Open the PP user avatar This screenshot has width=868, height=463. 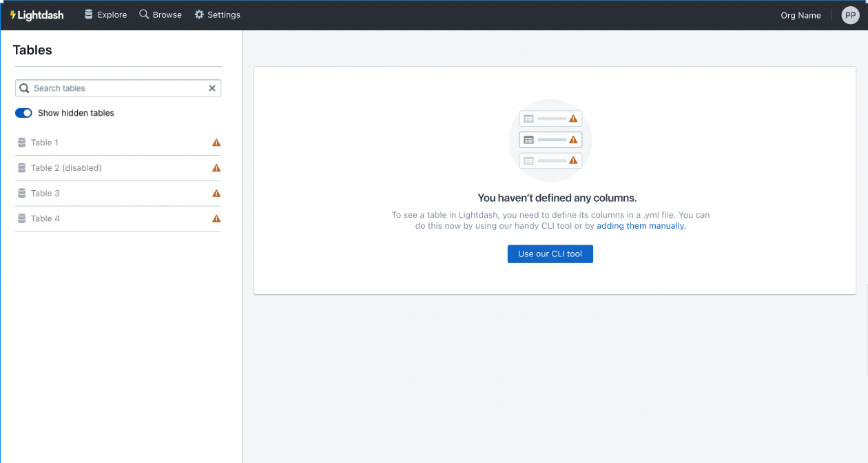[x=851, y=15]
